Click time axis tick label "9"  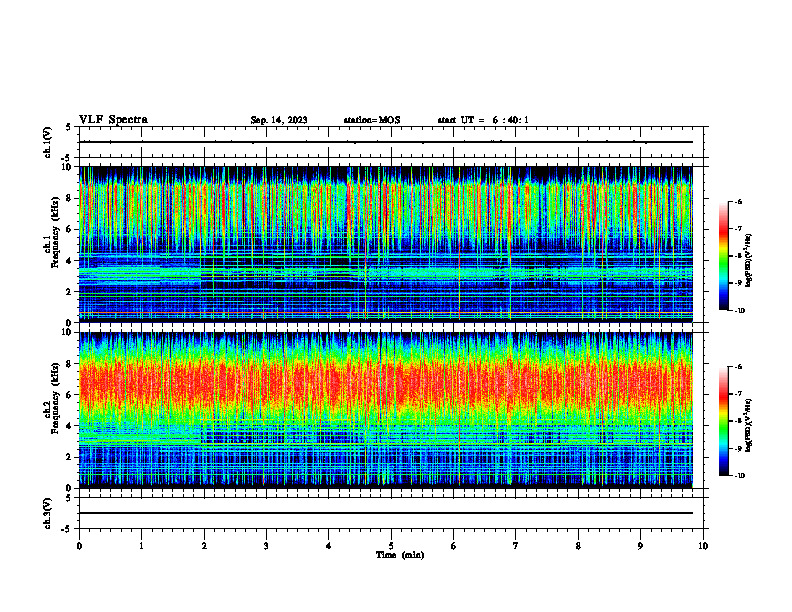[x=640, y=546]
